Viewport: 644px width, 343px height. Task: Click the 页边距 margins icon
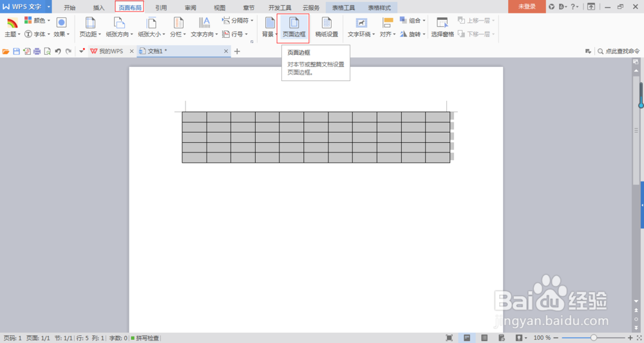coord(90,23)
